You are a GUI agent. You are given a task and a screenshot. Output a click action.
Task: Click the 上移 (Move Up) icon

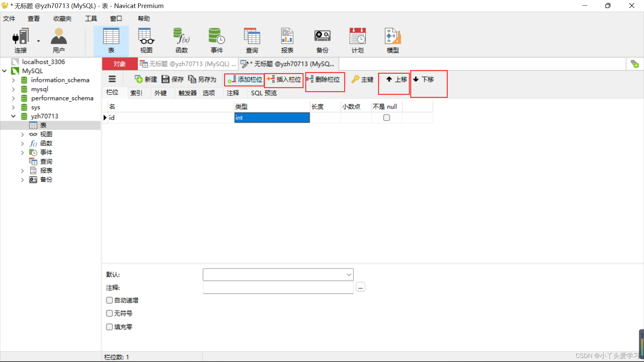[396, 79]
